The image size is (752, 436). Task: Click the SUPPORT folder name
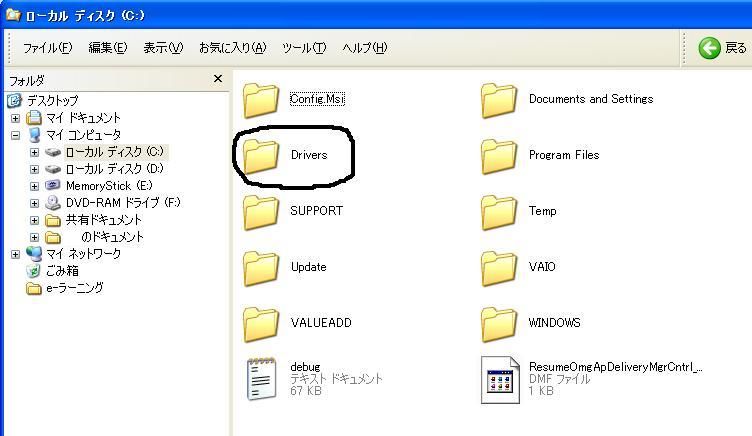pos(316,211)
